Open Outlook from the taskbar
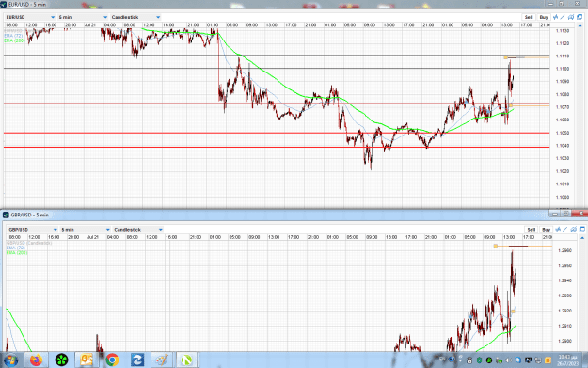The height and width of the screenshot is (368, 588). click(x=87, y=360)
